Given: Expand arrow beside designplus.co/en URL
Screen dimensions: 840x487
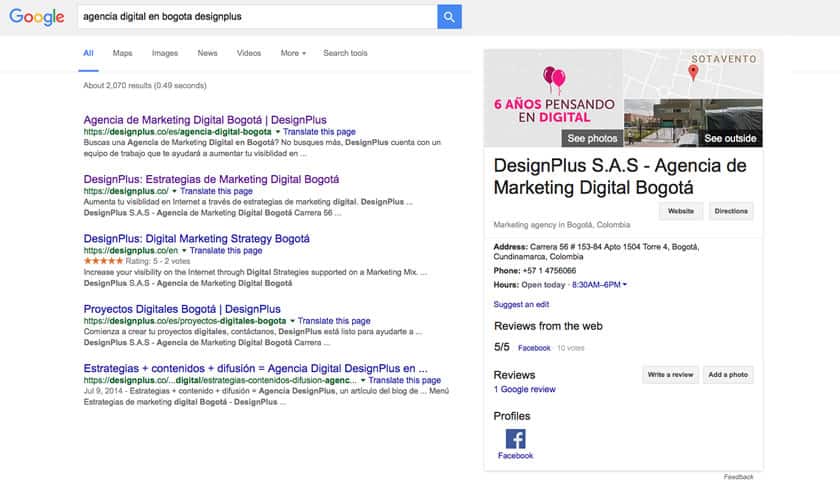Looking at the screenshot, I should tap(184, 251).
